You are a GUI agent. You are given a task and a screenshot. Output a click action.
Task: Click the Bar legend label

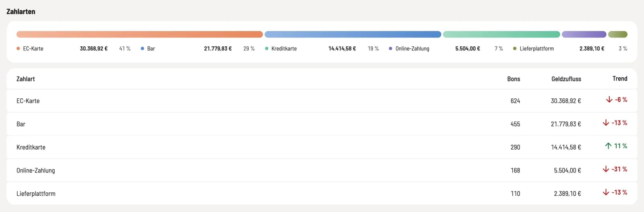point(151,48)
